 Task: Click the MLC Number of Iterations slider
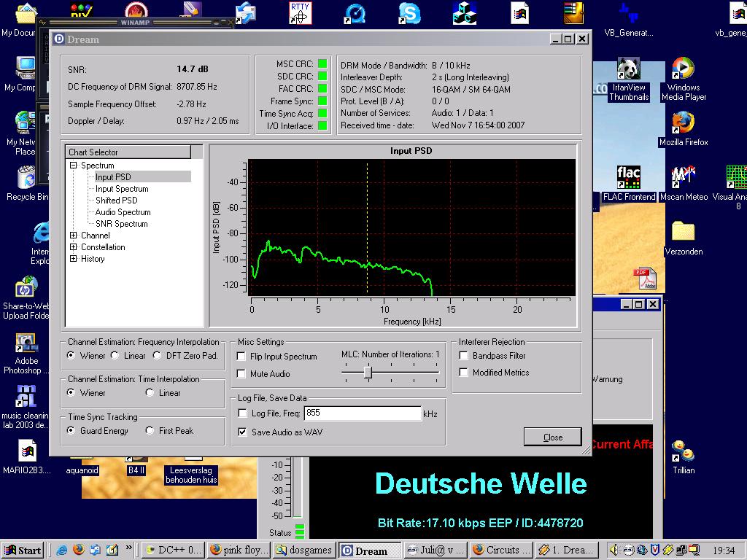[x=368, y=373]
